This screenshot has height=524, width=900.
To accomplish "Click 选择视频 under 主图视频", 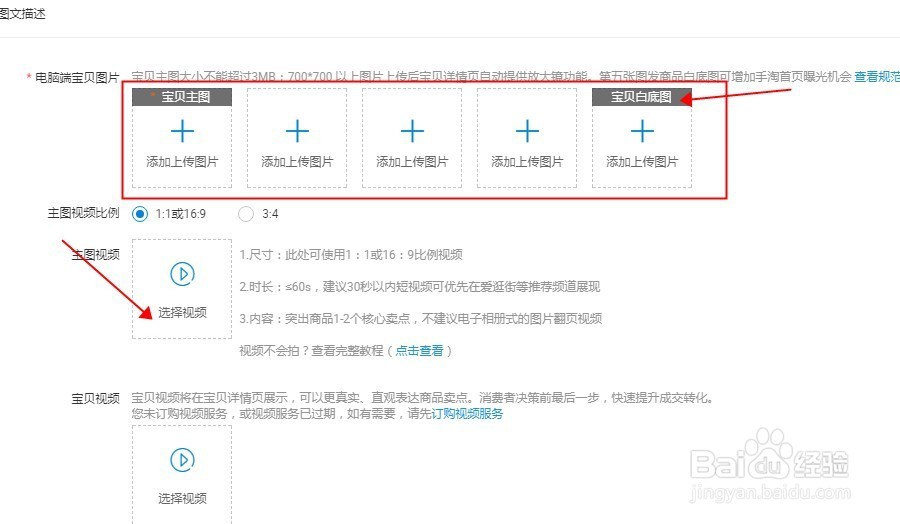I will (x=183, y=312).
